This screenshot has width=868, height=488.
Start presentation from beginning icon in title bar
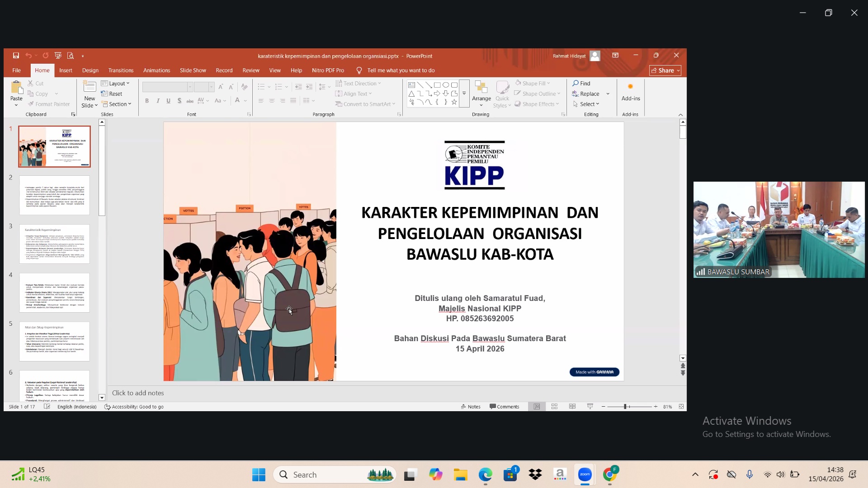coord(58,56)
